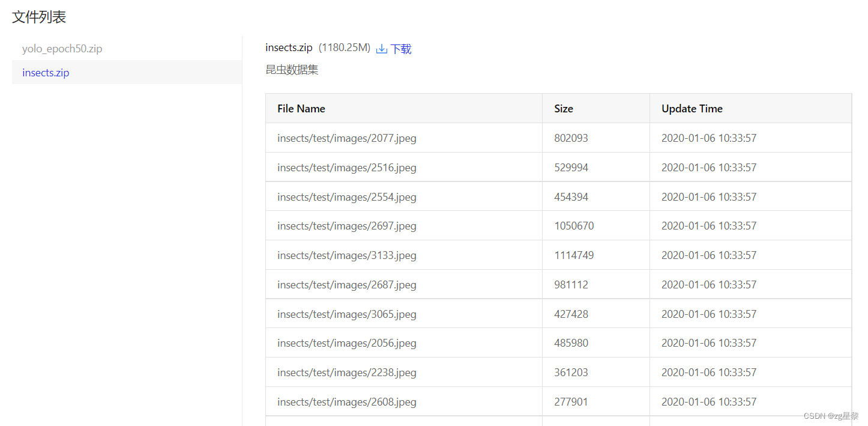Click the download icon next to insects.zip
This screenshot has height=426, width=868.
(382, 49)
